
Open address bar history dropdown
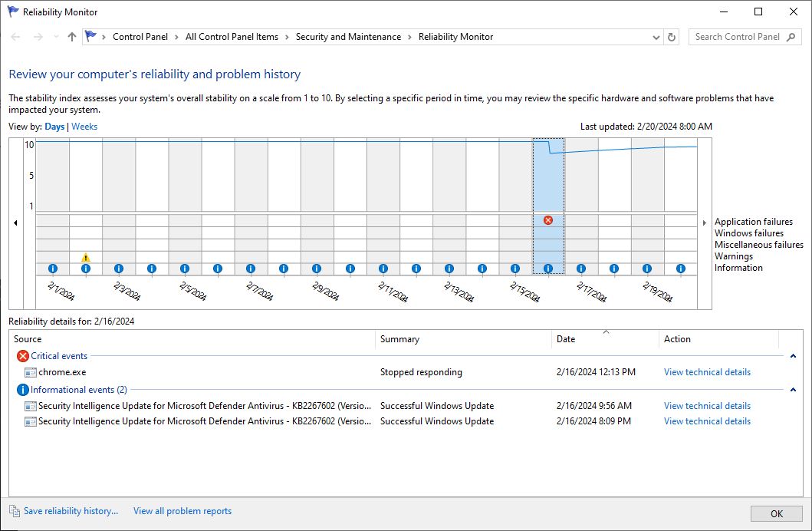coord(656,37)
